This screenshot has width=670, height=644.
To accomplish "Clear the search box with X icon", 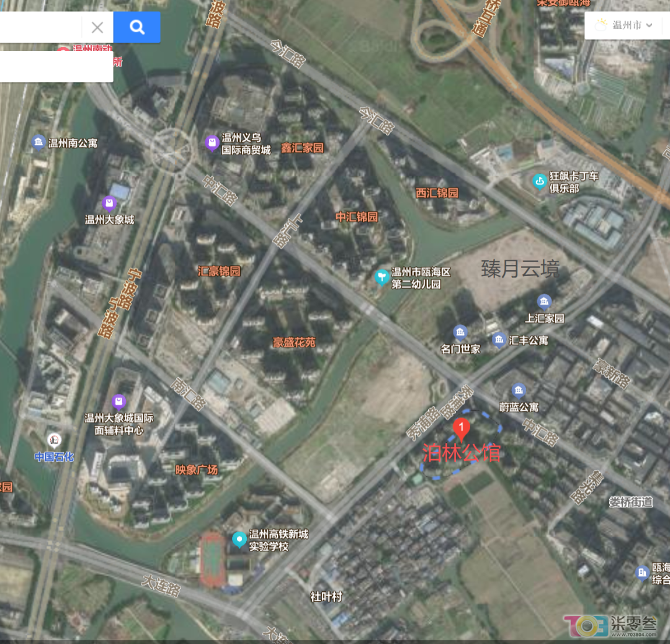I will 97,27.
